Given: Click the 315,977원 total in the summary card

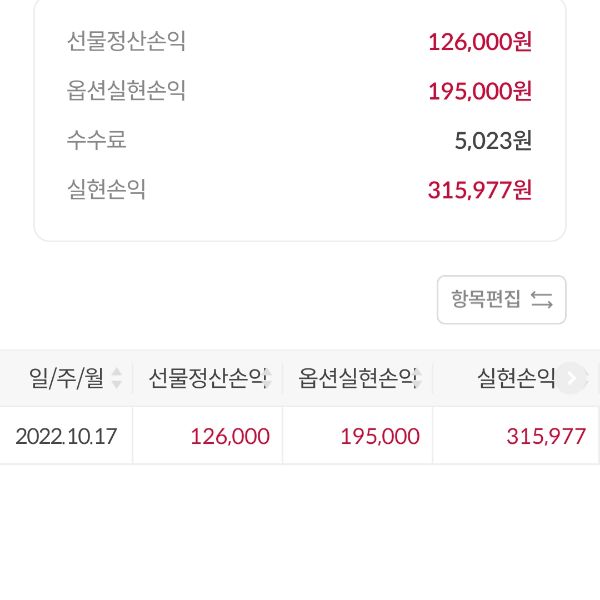Looking at the screenshot, I should tap(480, 189).
